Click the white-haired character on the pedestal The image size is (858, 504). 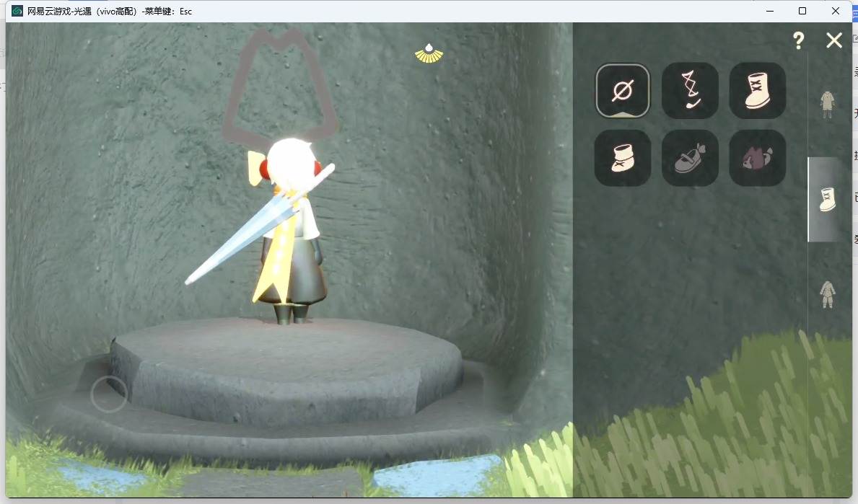287,230
